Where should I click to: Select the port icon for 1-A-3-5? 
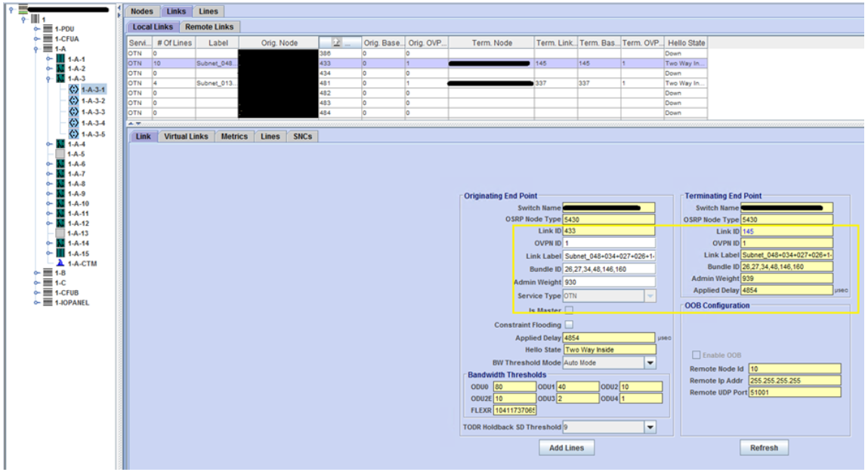[73, 134]
